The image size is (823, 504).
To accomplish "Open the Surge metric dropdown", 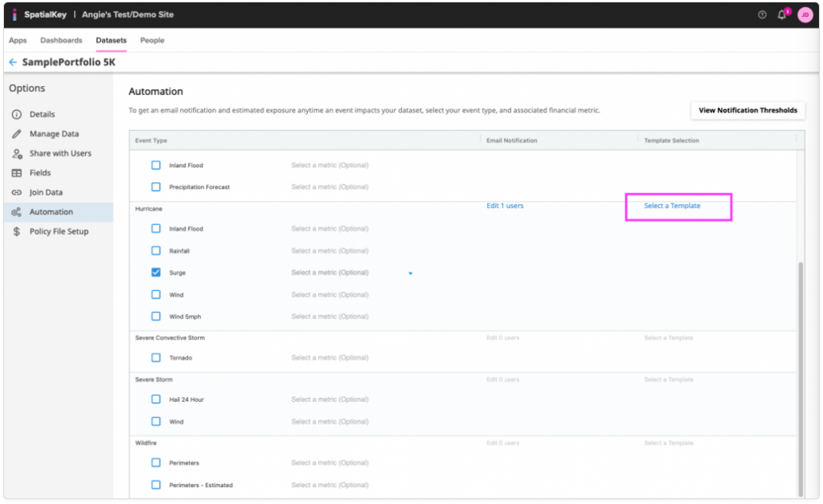I will (411, 272).
